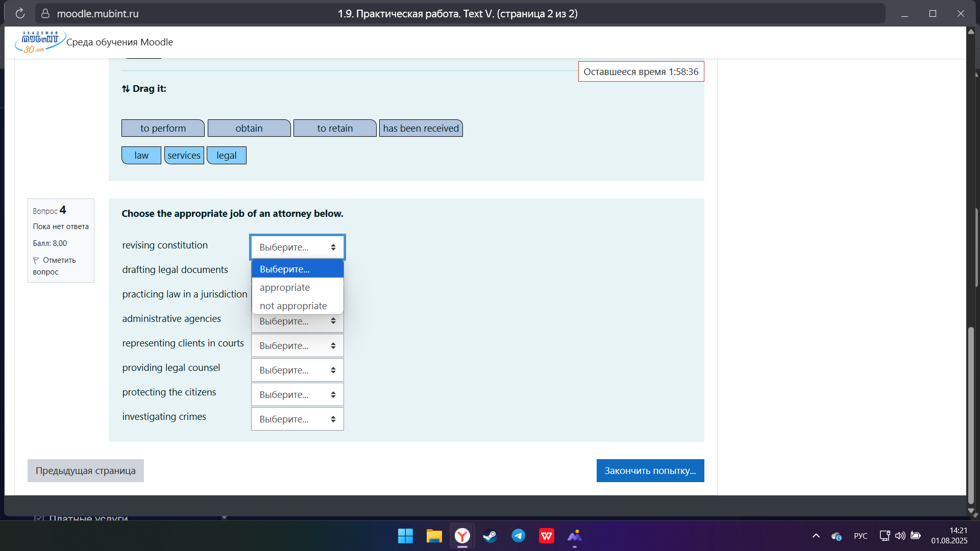The height and width of the screenshot is (551, 980).
Task: Click the Mubint academy logo
Action: point(40,42)
